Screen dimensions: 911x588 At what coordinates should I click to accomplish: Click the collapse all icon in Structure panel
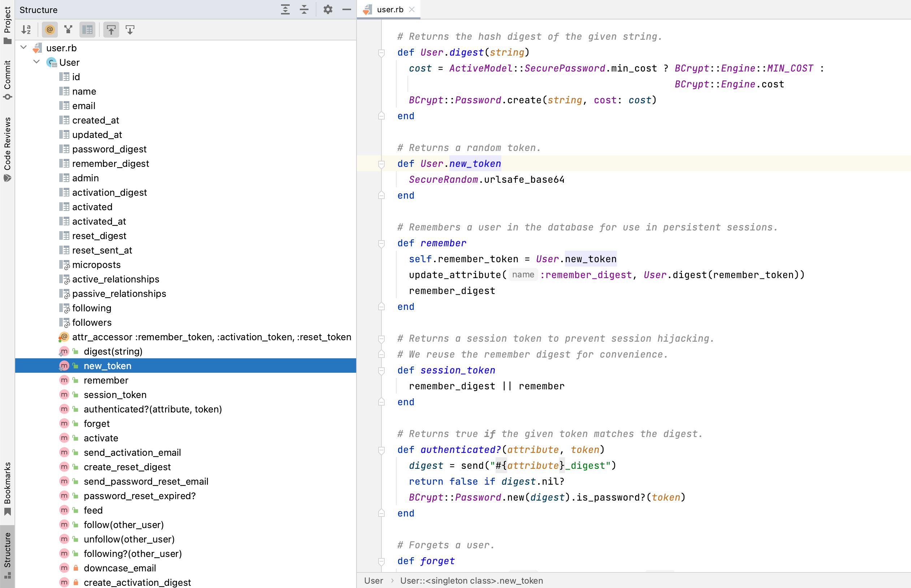coord(304,9)
